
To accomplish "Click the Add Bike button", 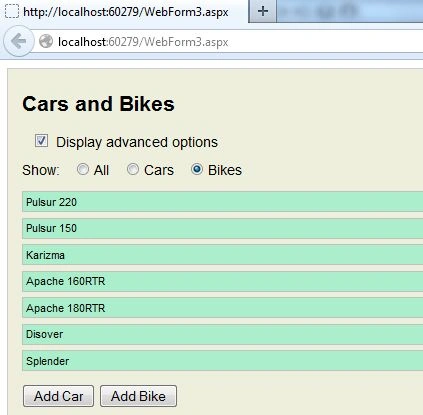I will 138,396.
